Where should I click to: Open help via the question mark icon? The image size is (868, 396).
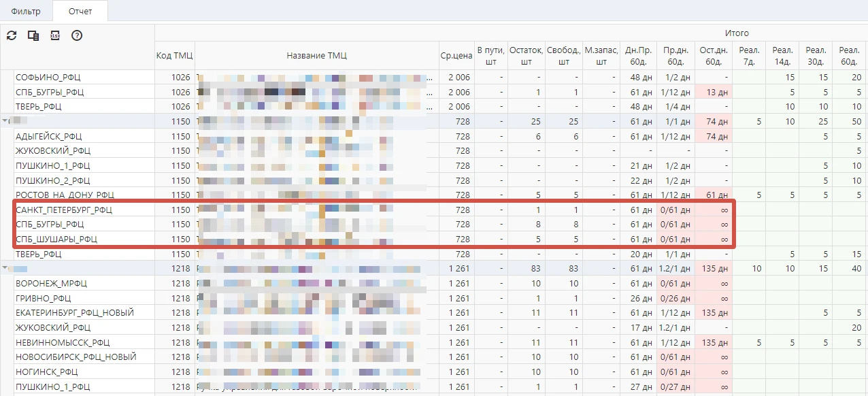[x=77, y=35]
